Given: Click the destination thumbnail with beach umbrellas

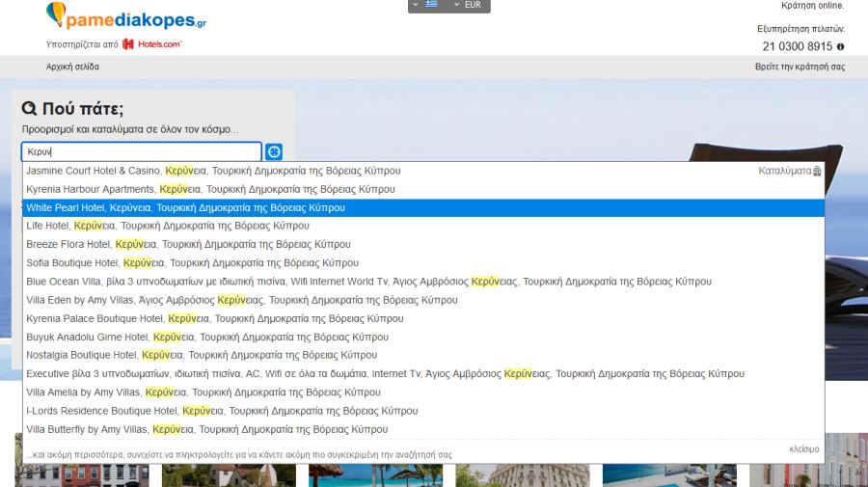Looking at the screenshot, I should pos(375,475).
